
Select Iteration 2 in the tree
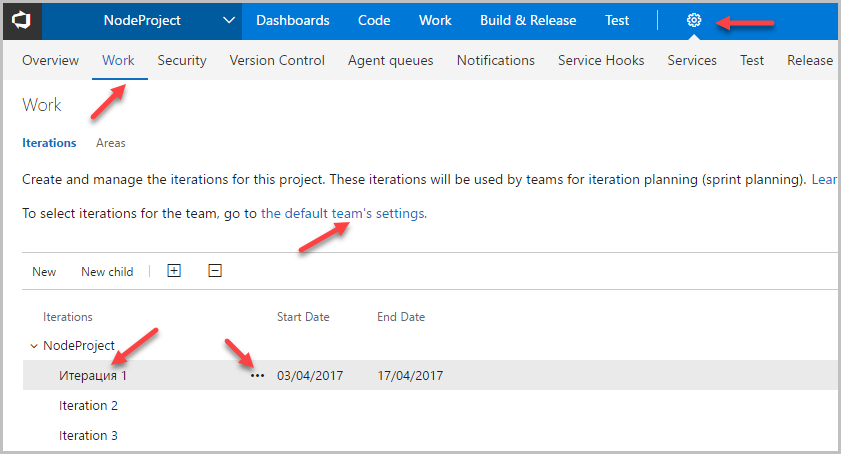pos(88,406)
